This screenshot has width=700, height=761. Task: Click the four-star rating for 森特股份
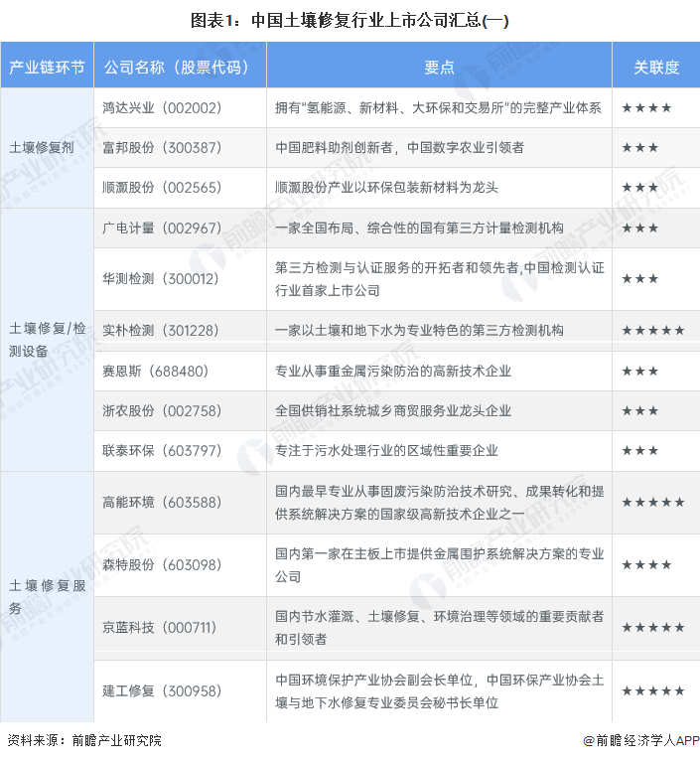[x=646, y=565]
